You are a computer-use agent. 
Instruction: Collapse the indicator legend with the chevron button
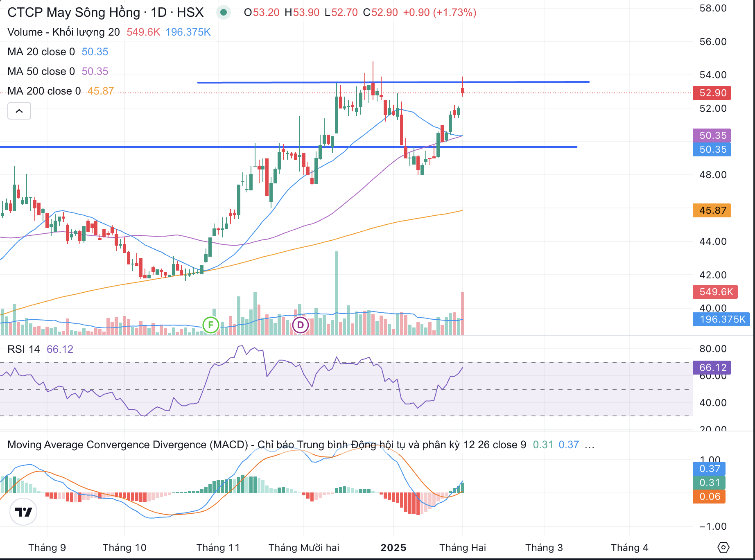click(19, 111)
